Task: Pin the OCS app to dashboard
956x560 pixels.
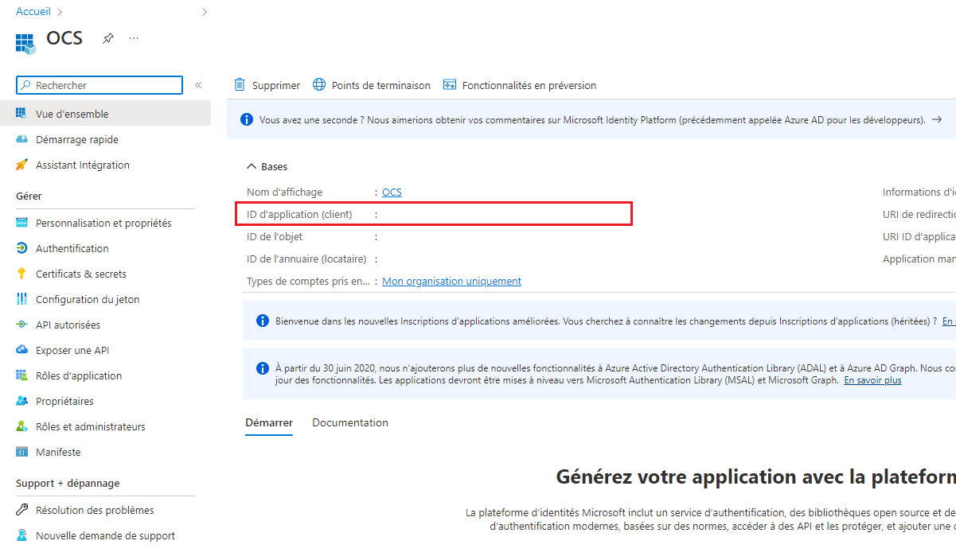Action: pos(108,38)
